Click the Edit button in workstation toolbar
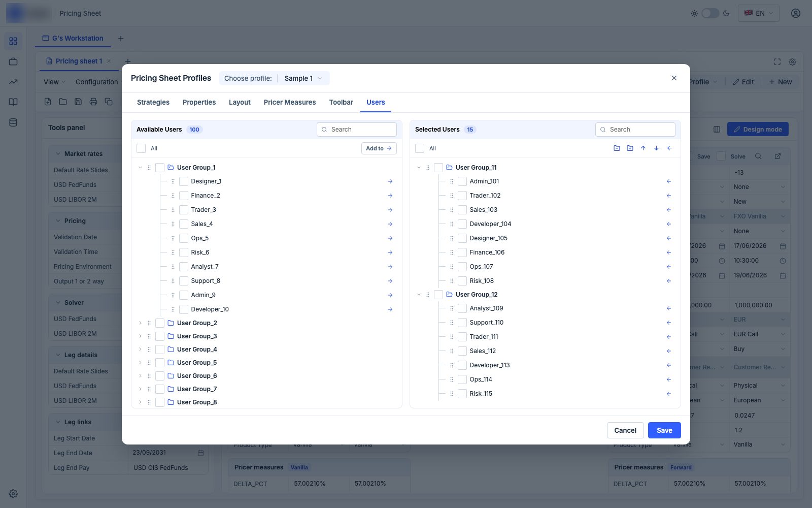The width and height of the screenshot is (812, 508). [x=743, y=82]
